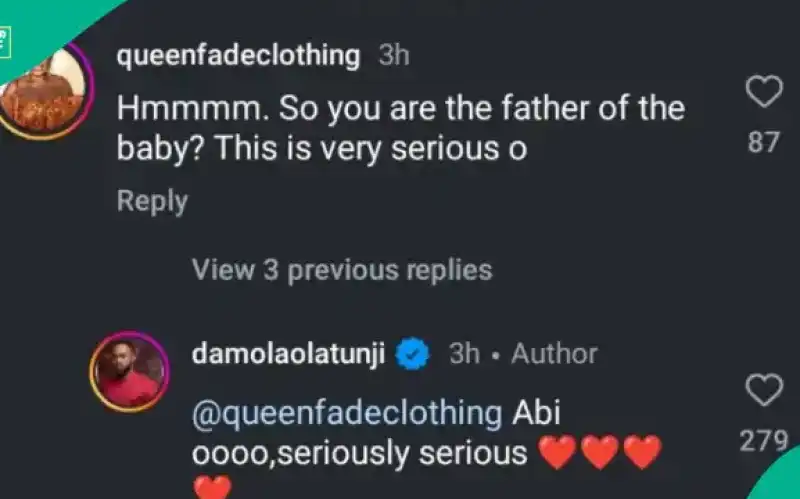Tap the lone red heart emoji on last line

coord(211,488)
